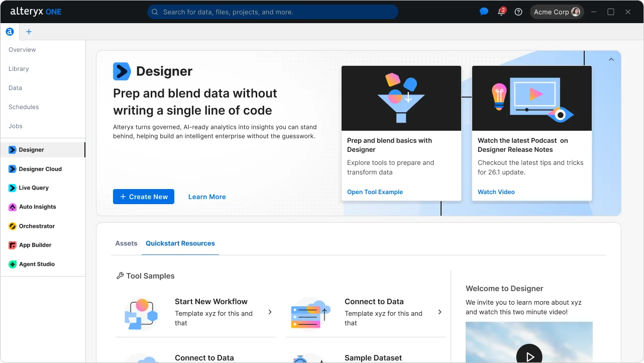
Task: Click the Watch Video link
Action: click(496, 192)
